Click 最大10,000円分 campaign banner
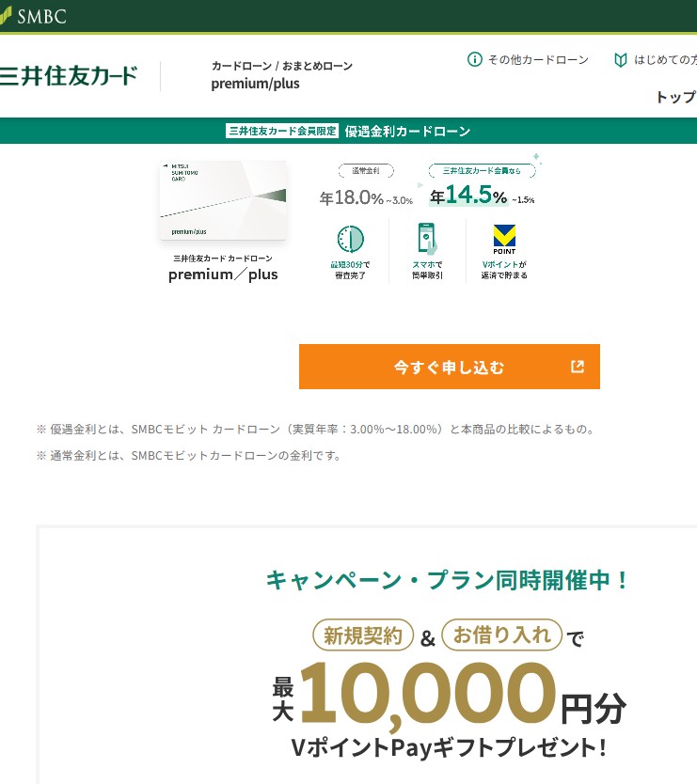Viewport: 697px width, 784px height. click(x=449, y=693)
